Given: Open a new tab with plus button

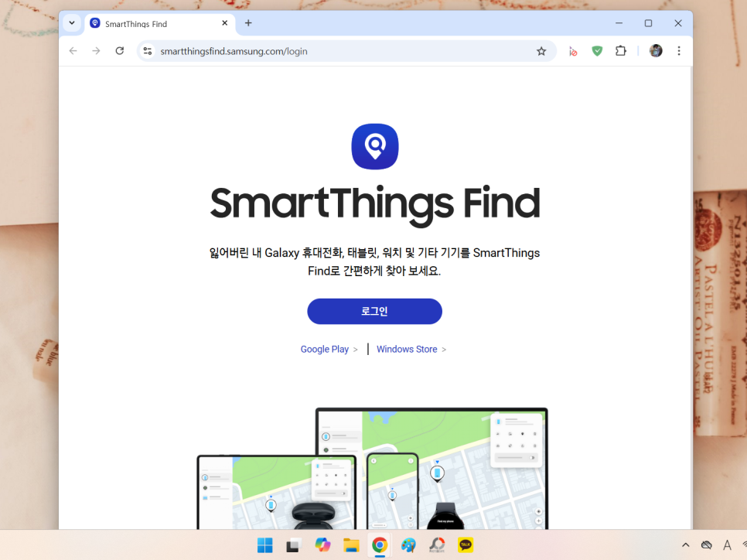Looking at the screenshot, I should tap(248, 23).
